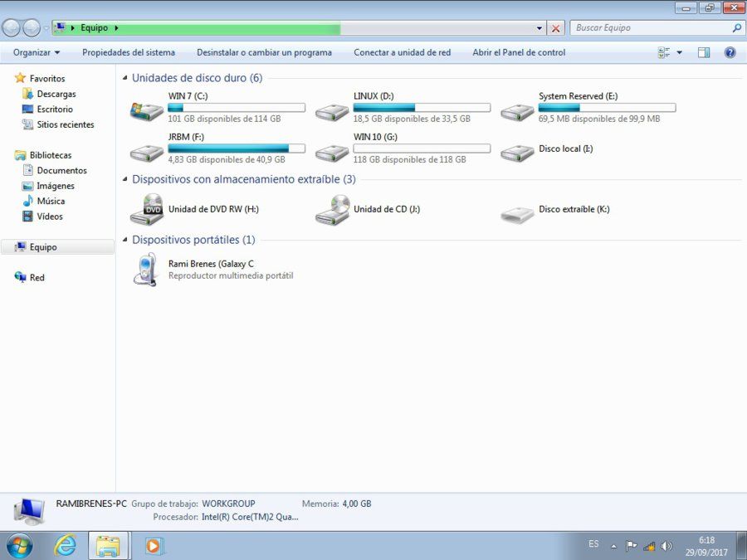The height and width of the screenshot is (560, 747).
Task: Click Desinstalar o cambiar un programa
Action: pos(265,52)
